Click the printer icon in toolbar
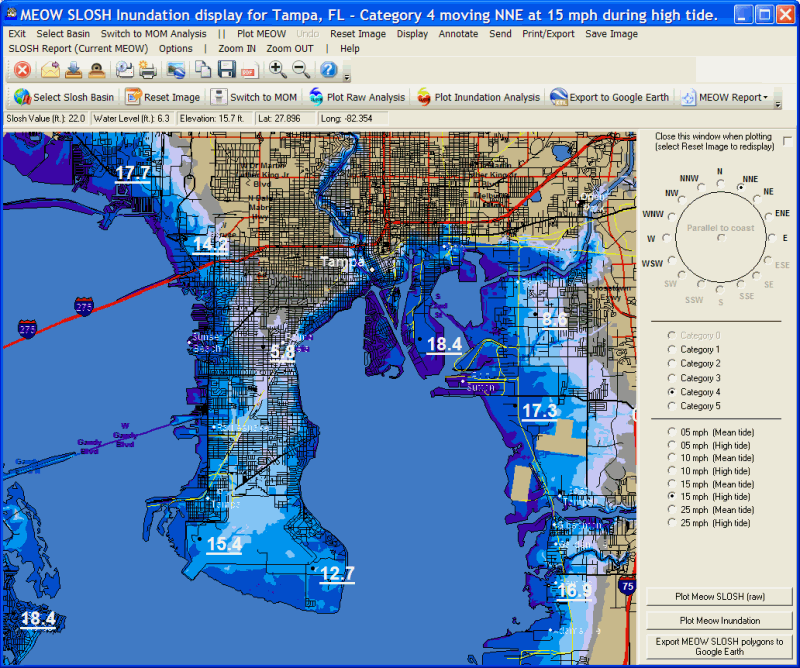 pos(148,70)
